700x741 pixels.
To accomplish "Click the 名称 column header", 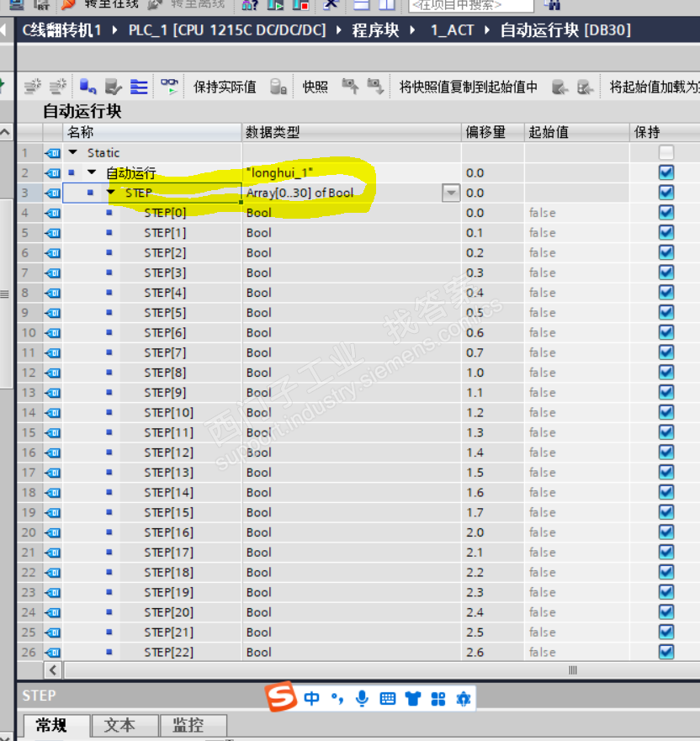I will [151, 132].
